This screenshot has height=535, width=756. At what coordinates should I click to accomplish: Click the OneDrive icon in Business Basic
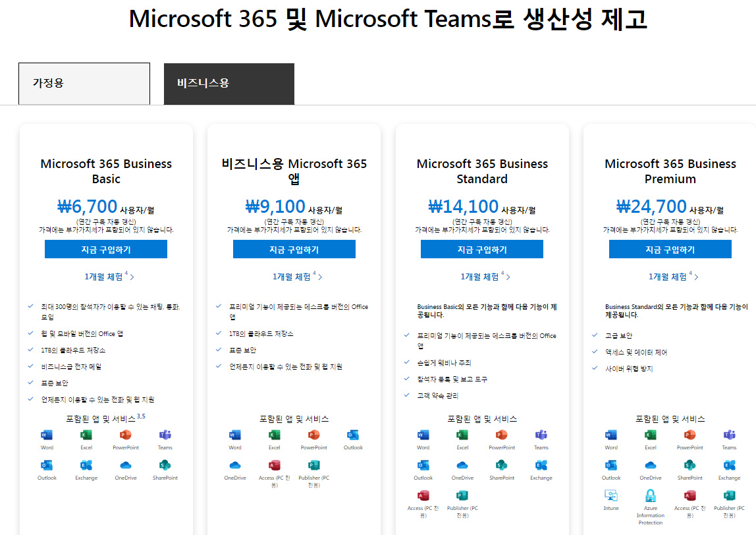[126, 466]
